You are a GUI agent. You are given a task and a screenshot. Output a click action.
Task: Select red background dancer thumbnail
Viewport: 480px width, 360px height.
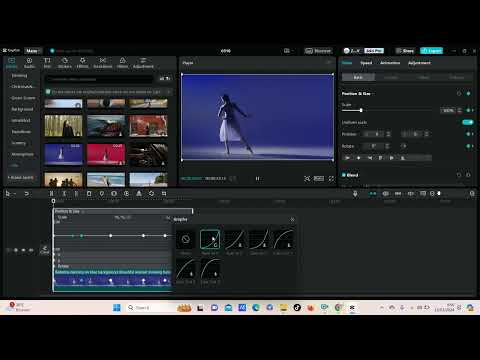click(x=106, y=154)
